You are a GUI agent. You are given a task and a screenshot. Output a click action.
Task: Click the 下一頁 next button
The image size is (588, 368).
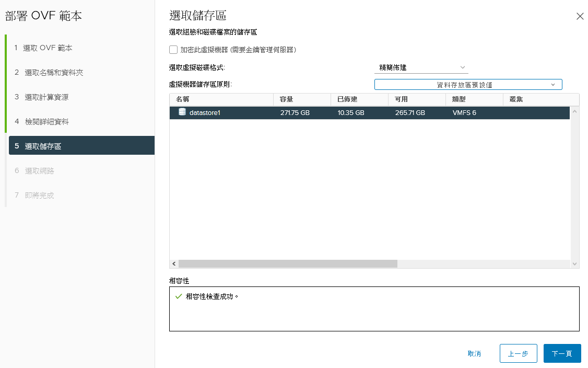(x=562, y=354)
